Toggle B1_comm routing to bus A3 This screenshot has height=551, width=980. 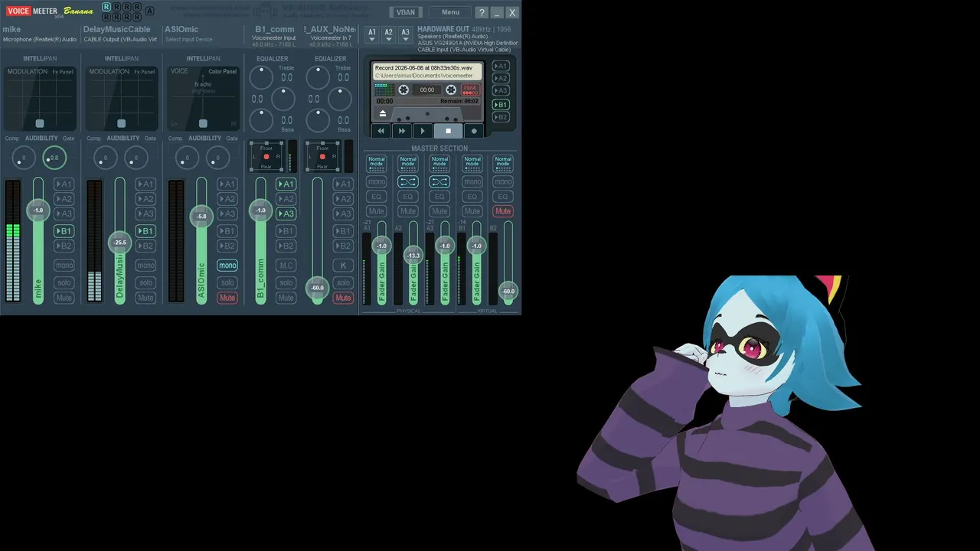tap(286, 214)
